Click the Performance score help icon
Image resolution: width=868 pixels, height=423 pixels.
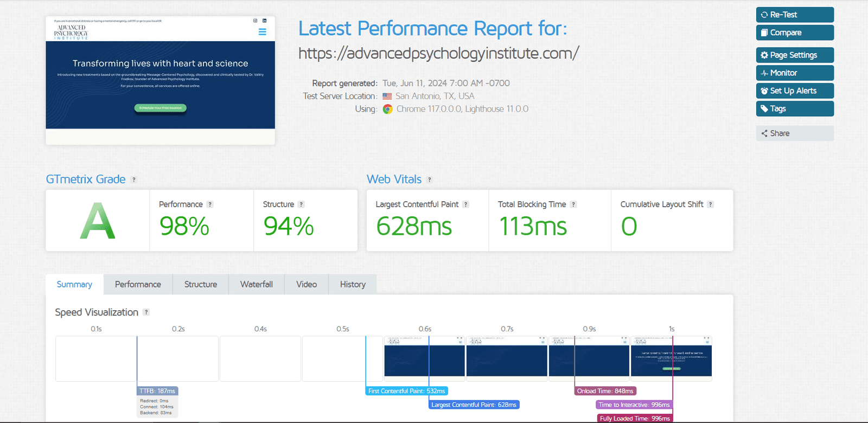(210, 204)
